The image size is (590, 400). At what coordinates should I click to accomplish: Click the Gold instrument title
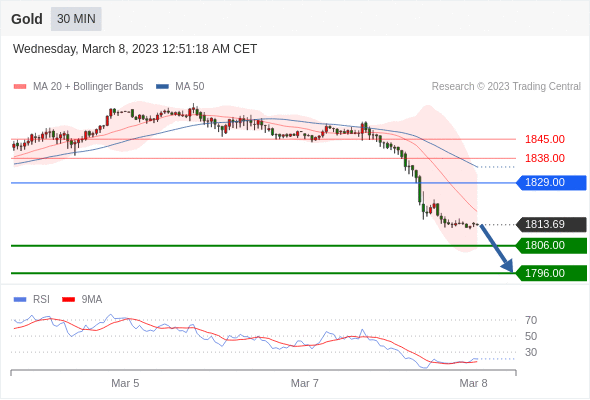(x=27, y=19)
